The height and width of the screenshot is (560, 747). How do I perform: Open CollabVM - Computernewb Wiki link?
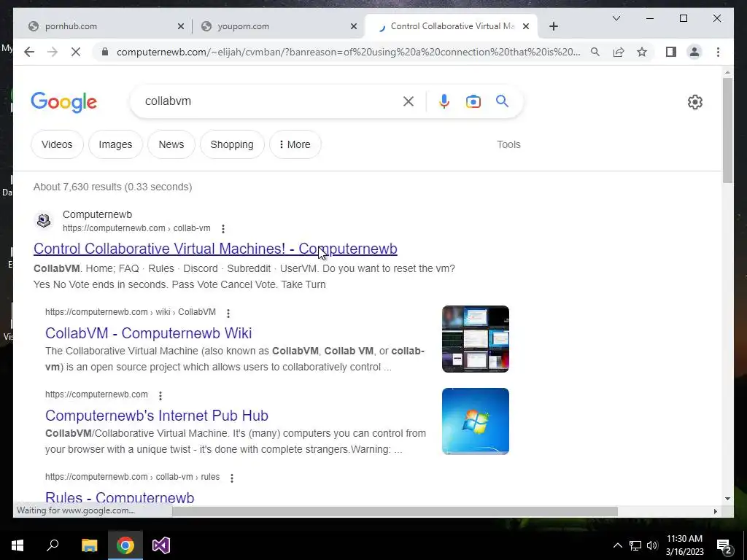point(148,332)
